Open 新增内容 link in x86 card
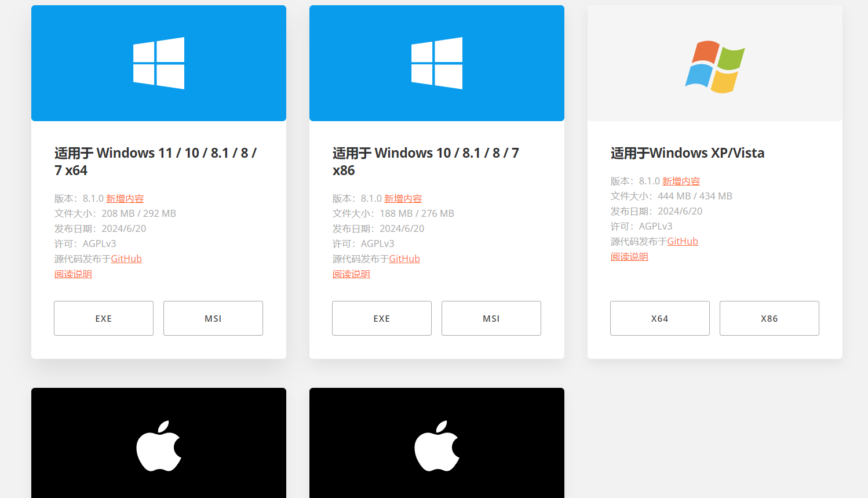The image size is (868, 498). pos(403,199)
